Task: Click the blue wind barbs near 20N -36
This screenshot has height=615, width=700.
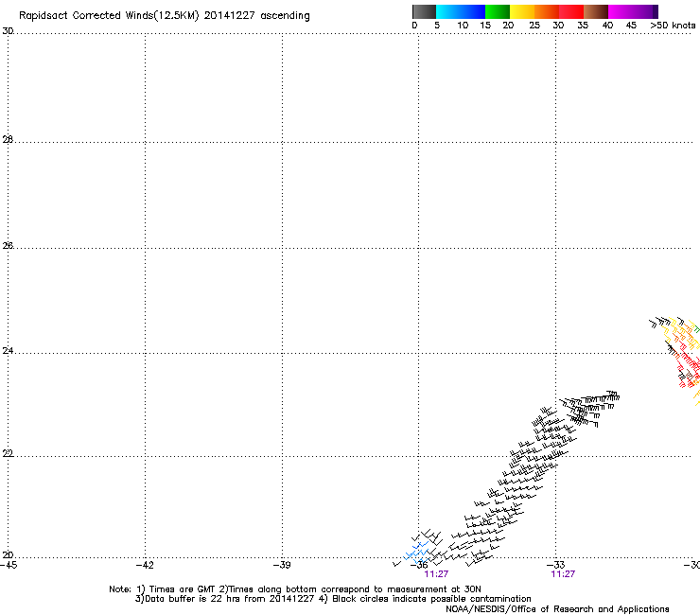Action: (x=416, y=553)
